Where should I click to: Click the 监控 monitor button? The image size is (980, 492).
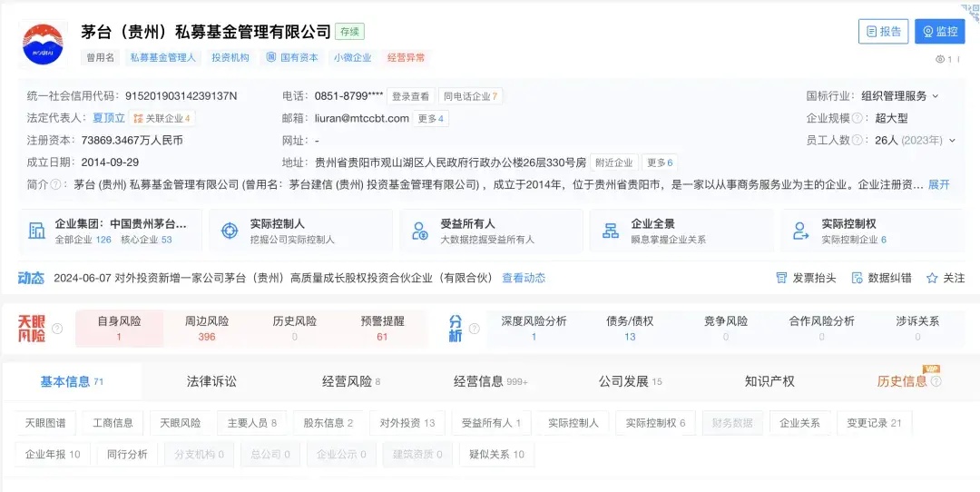(939, 31)
